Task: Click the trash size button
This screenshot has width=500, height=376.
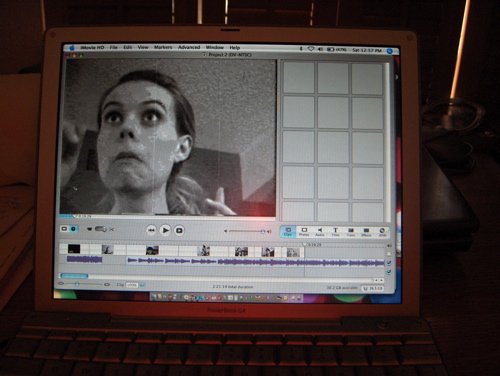Action: (x=373, y=288)
